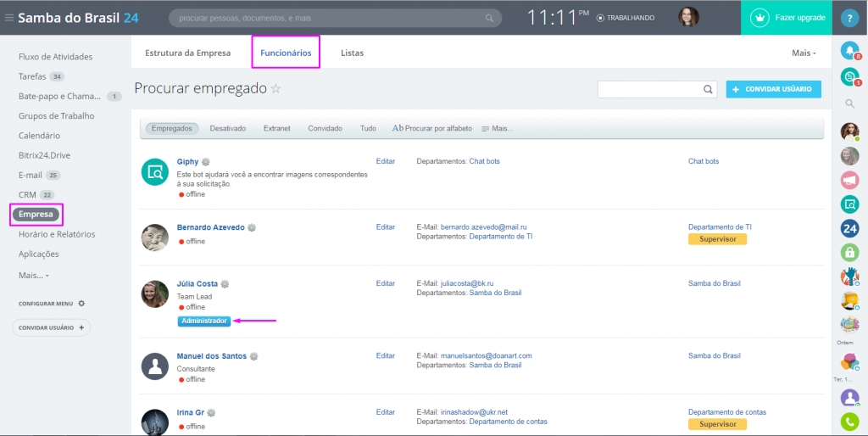868x436 pixels.
Task: Click the search magnifier in right sidebar
Action: tap(849, 103)
